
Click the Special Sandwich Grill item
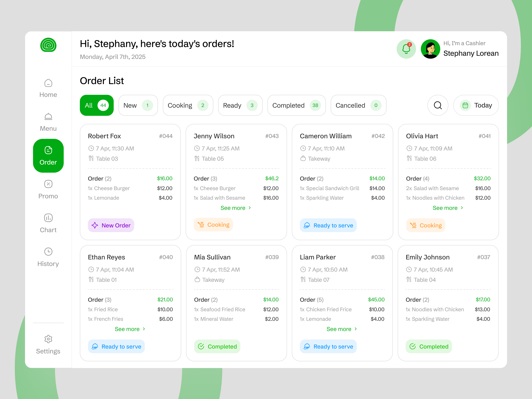coord(330,188)
